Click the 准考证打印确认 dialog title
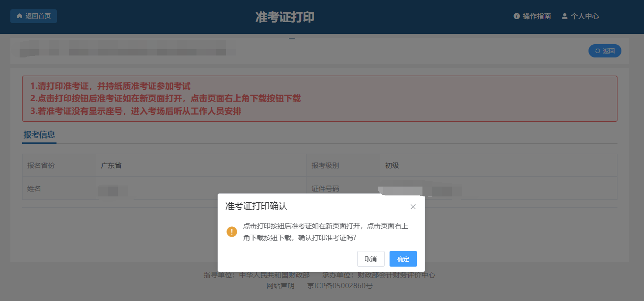The height and width of the screenshot is (301, 644). (x=256, y=206)
